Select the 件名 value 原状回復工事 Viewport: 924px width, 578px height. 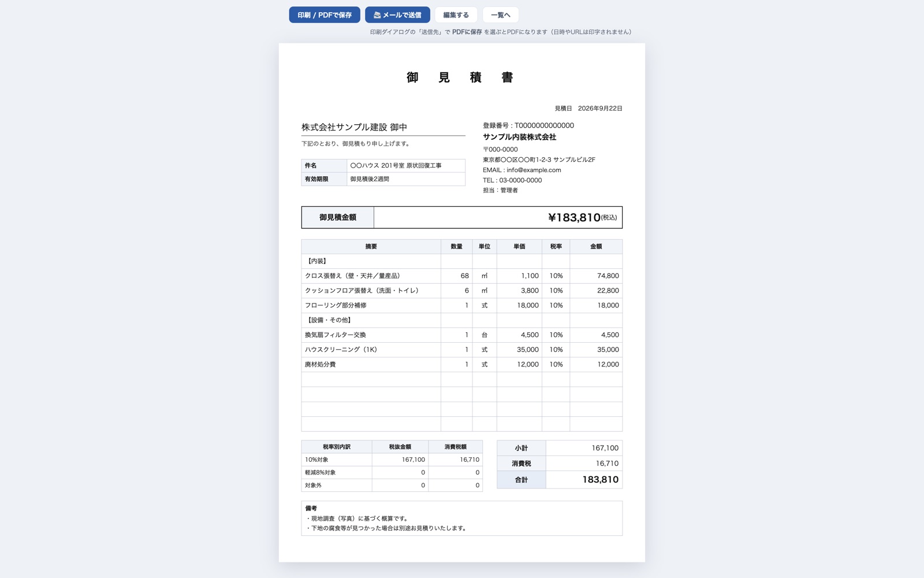(406, 166)
